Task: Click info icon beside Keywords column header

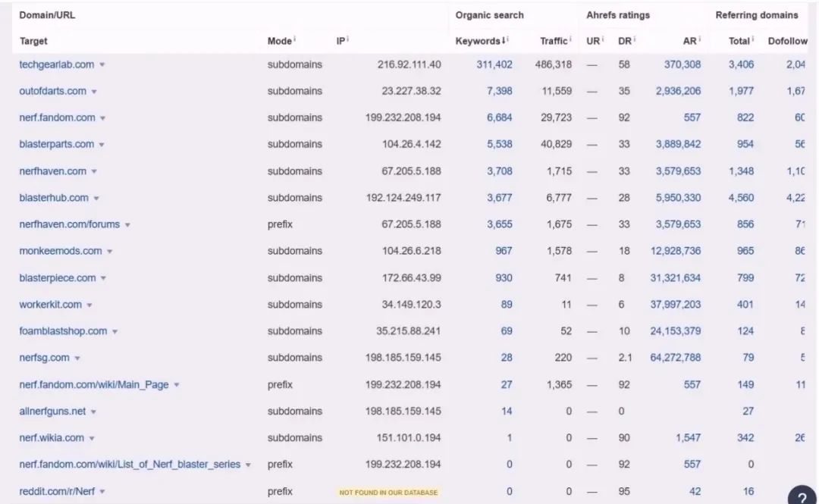Action: pos(507,40)
